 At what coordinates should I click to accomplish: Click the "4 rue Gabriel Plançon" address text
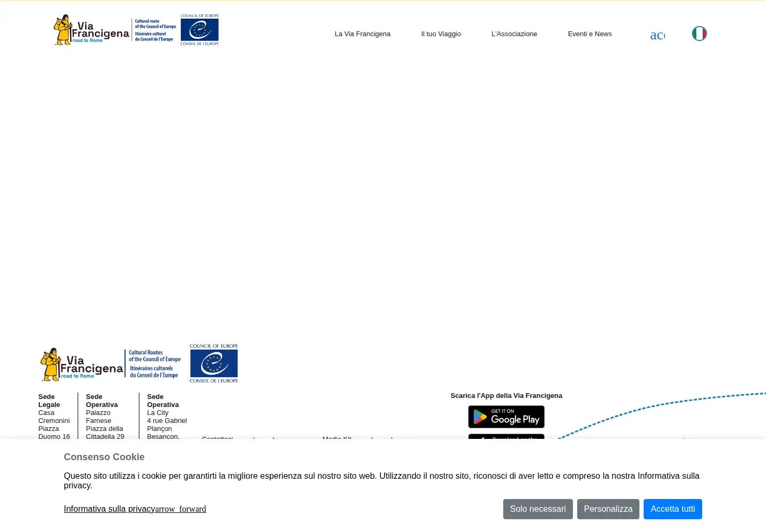point(167,425)
